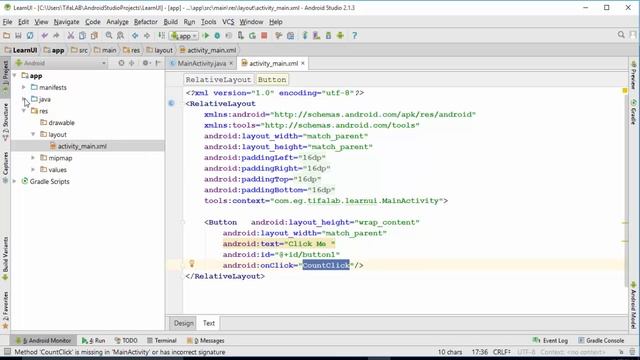Attach debugger to Android process icon
This screenshot has width=640, height=360.
point(240,36)
